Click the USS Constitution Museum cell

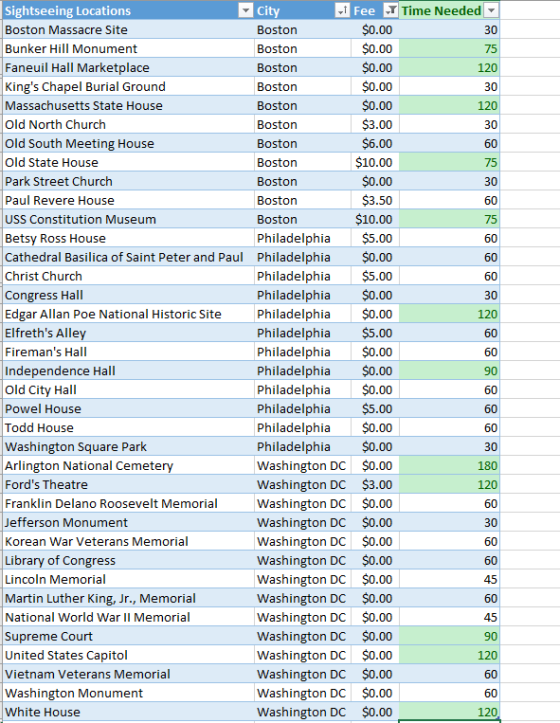coord(128,219)
